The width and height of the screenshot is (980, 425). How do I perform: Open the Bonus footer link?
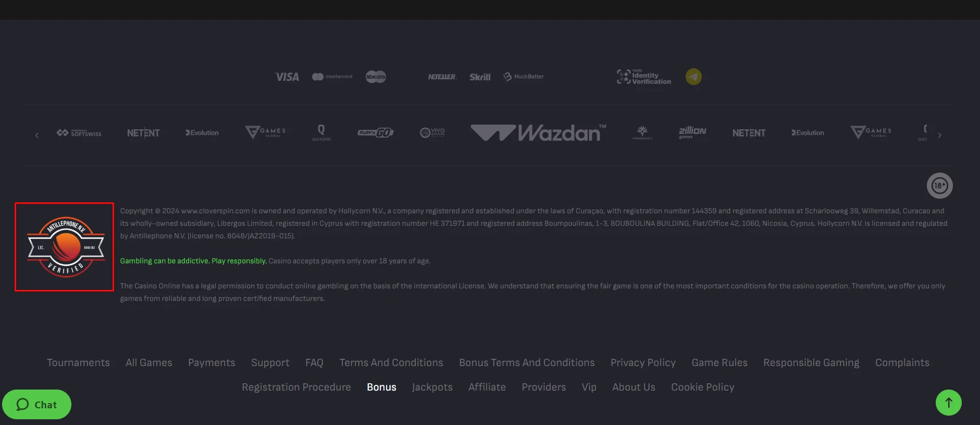pos(381,387)
